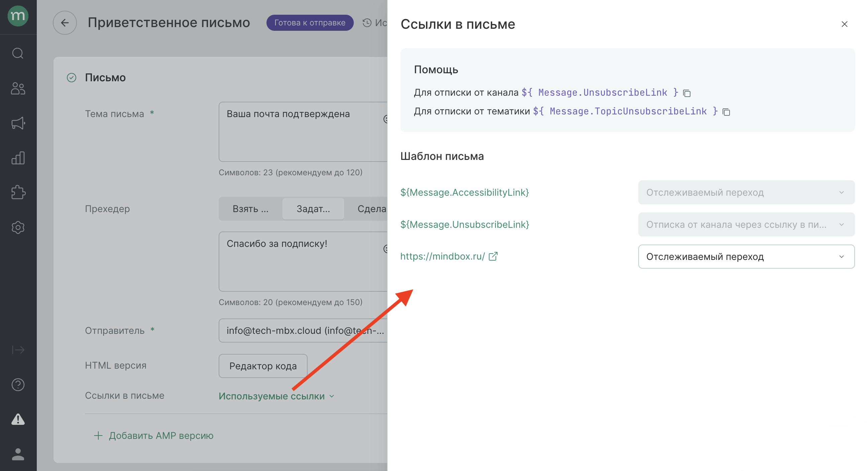Expand the sidebar with arrow icon
The width and height of the screenshot is (868, 471).
pos(18,350)
